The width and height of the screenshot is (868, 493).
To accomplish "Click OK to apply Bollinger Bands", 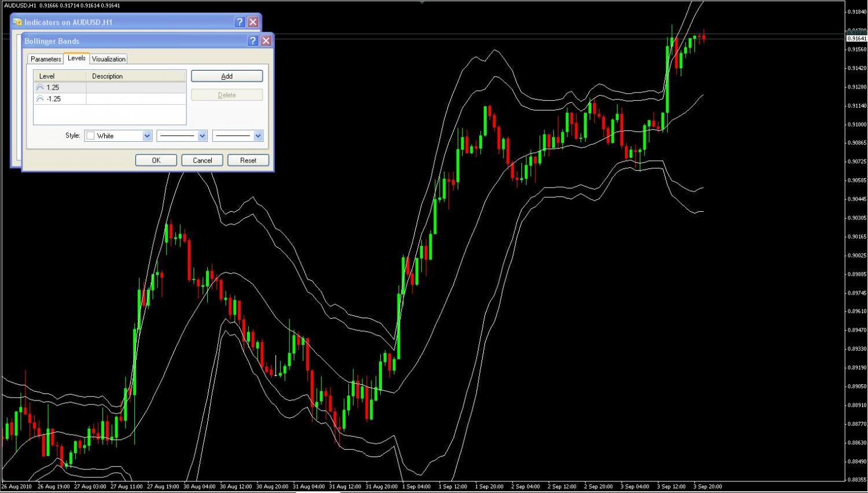I will 156,160.
